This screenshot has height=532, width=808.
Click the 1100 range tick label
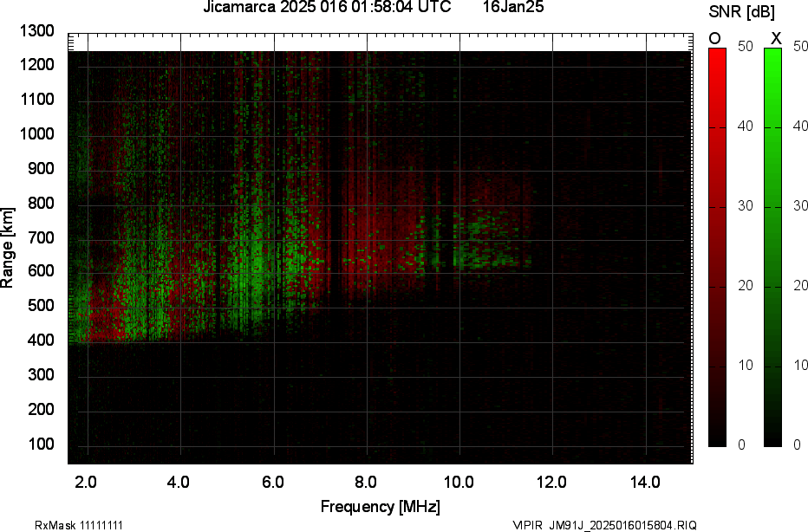(37, 99)
